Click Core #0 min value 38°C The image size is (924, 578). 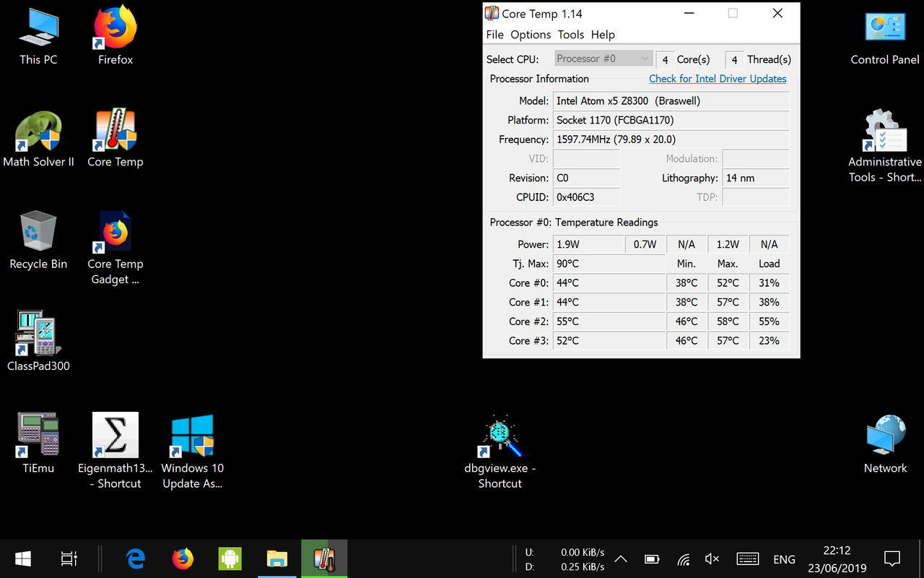point(687,283)
